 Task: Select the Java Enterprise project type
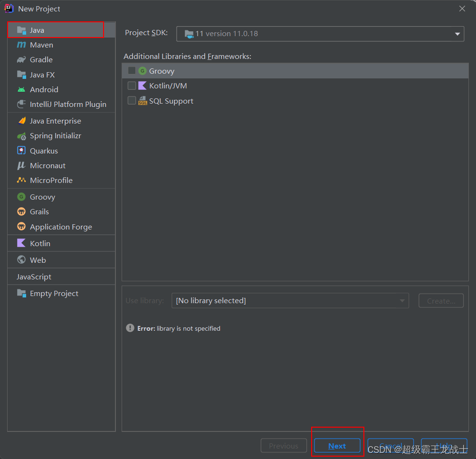pos(61,121)
